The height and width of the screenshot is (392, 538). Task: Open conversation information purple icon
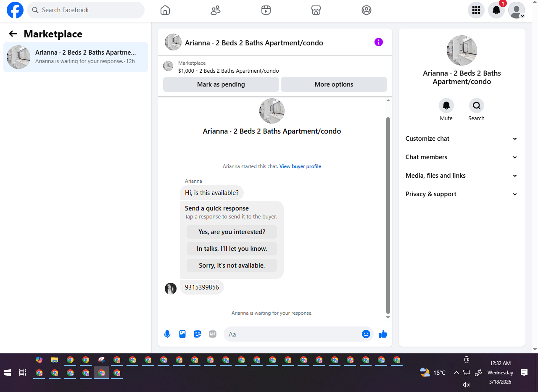point(379,42)
